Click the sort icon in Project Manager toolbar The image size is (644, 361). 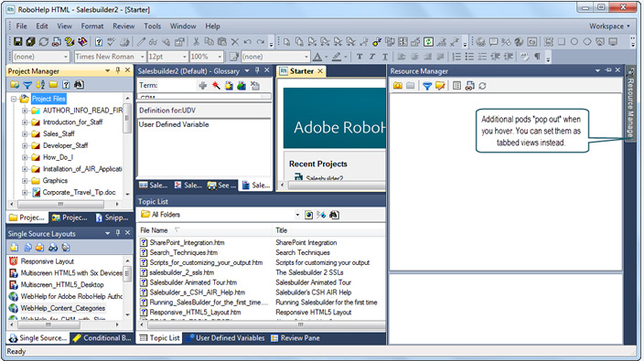tap(40, 85)
